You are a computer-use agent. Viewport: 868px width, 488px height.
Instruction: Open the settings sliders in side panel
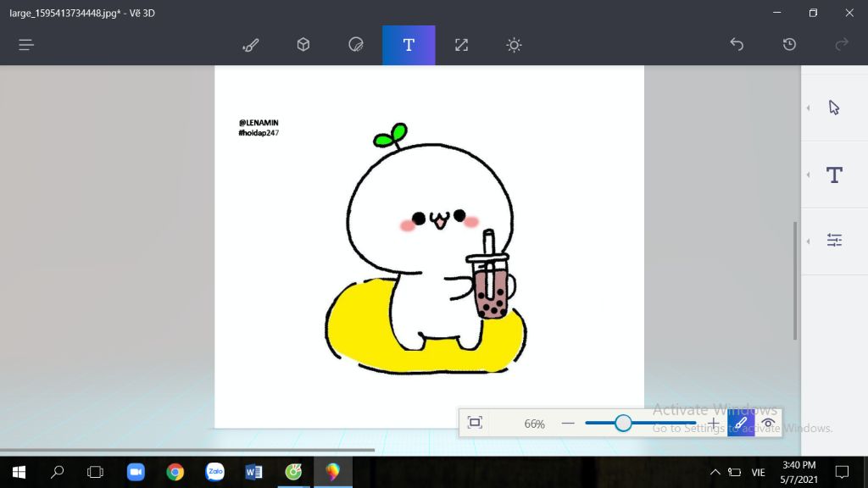coord(834,240)
